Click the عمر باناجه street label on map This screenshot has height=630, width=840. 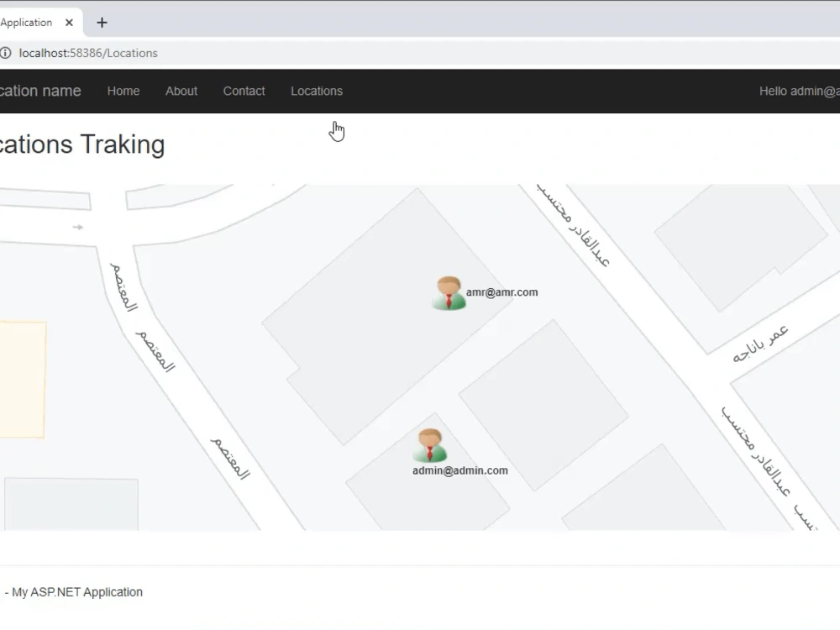[760, 344]
